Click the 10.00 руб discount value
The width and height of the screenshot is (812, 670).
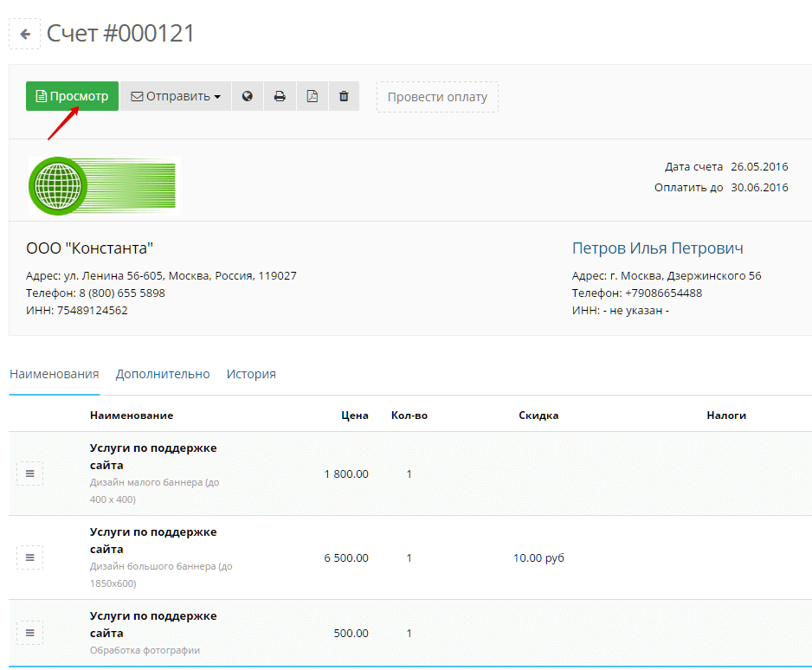[x=538, y=558]
